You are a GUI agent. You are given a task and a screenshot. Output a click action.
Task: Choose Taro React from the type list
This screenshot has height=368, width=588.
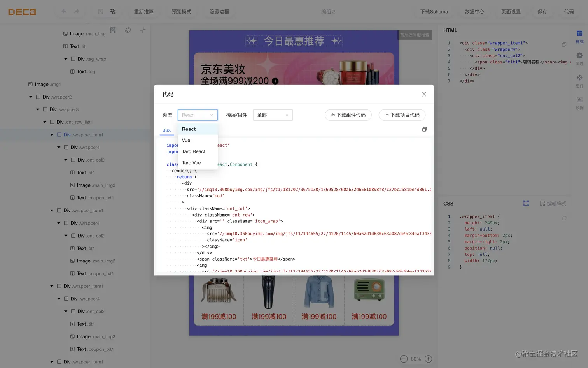click(x=198, y=151)
